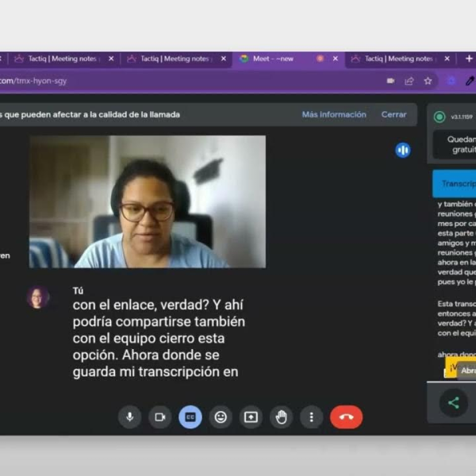Click the recording indicator on the Meet tab
Viewport: 476px width, 476px height.
320,59
